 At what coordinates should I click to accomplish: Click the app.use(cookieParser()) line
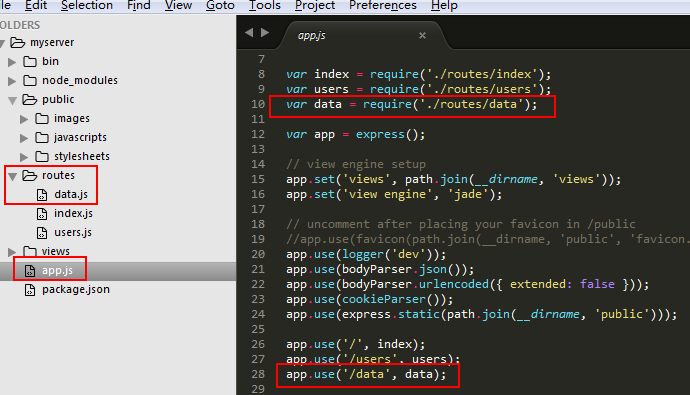click(x=370, y=299)
